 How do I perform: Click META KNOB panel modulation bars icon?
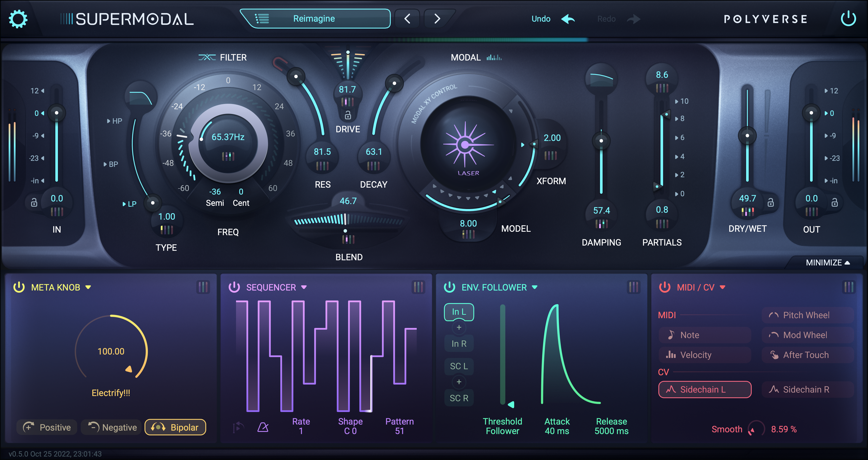pyautogui.click(x=203, y=287)
